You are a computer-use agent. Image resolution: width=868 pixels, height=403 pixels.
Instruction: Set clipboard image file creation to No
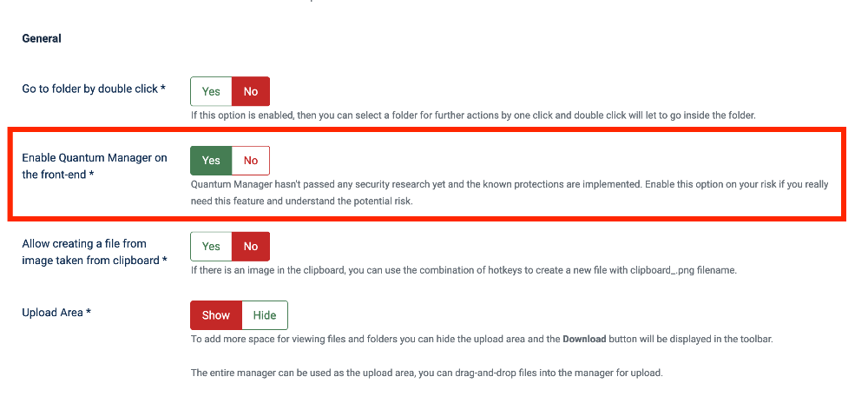pos(251,246)
